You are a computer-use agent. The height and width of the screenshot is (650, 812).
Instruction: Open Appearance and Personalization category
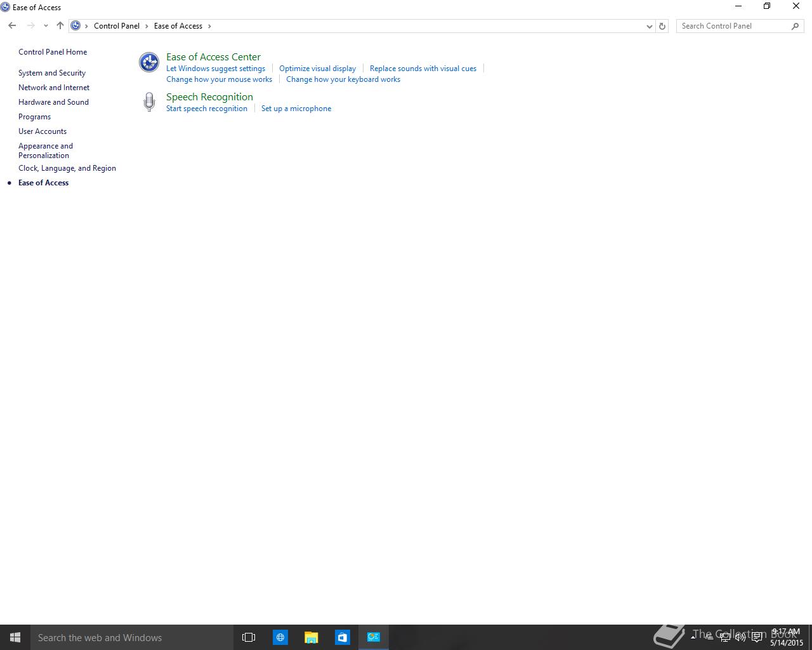(x=46, y=150)
